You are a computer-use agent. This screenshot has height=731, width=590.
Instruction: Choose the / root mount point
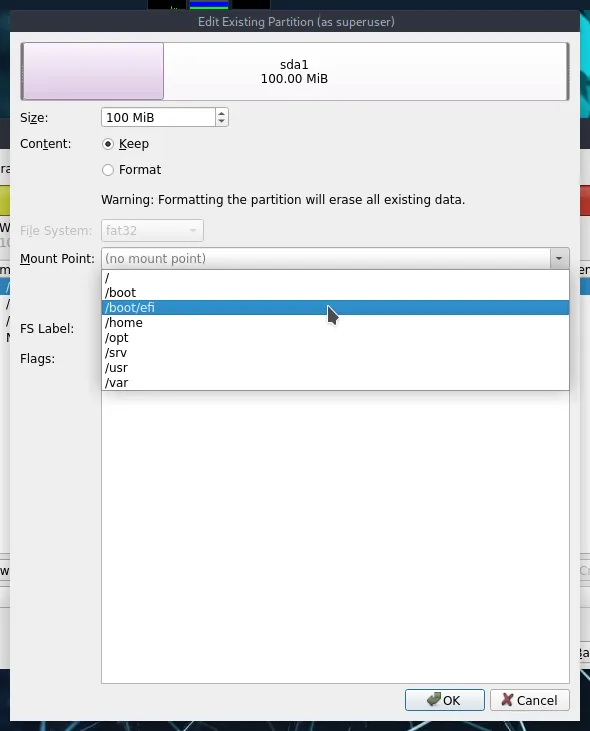(x=336, y=278)
